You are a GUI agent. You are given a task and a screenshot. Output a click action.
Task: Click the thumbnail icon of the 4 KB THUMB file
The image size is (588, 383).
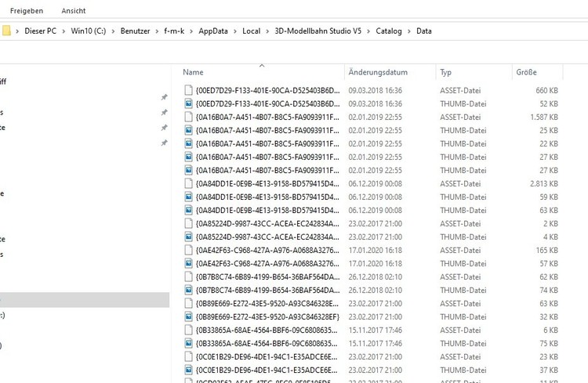point(188,236)
